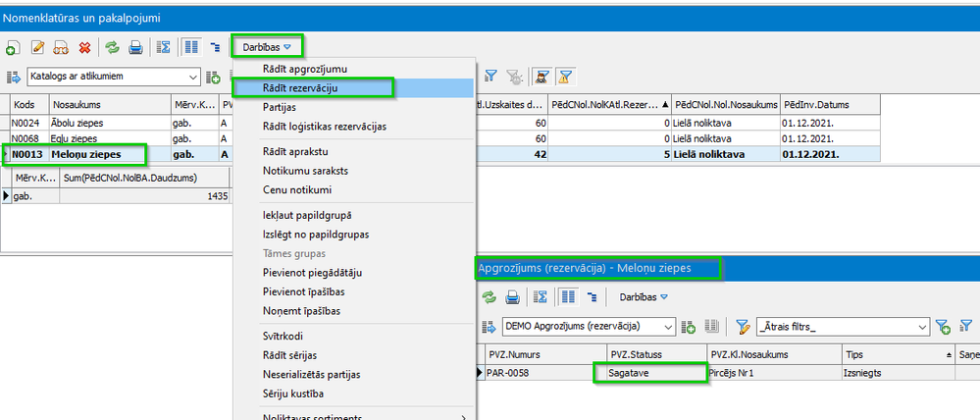Click the New record icon in top toolbar
Viewport: 980px width, 420px height.
(x=13, y=47)
